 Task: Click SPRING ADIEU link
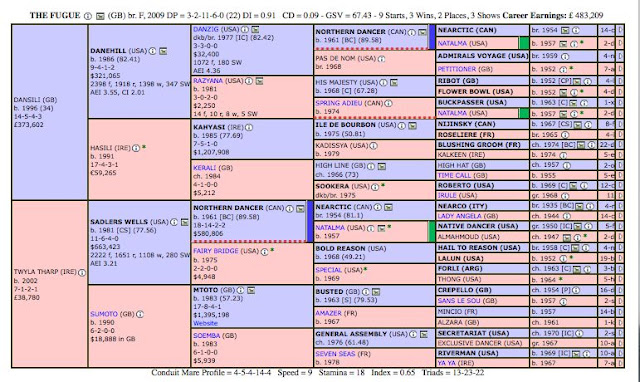tap(338, 104)
